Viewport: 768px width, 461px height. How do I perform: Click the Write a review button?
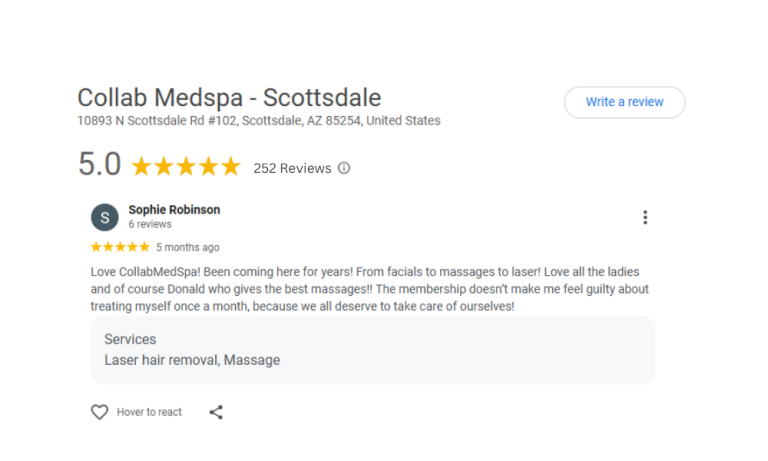pyautogui.click(x=624, y=102)
